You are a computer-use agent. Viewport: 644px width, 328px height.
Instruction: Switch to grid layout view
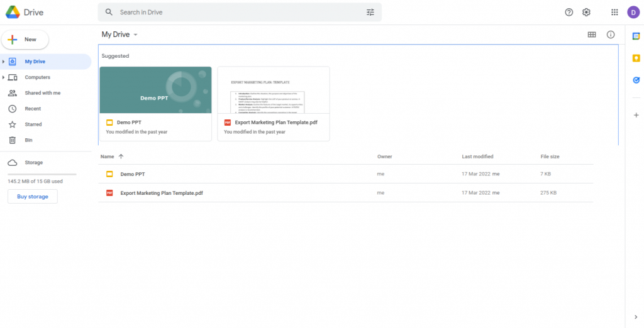(592, 35)
